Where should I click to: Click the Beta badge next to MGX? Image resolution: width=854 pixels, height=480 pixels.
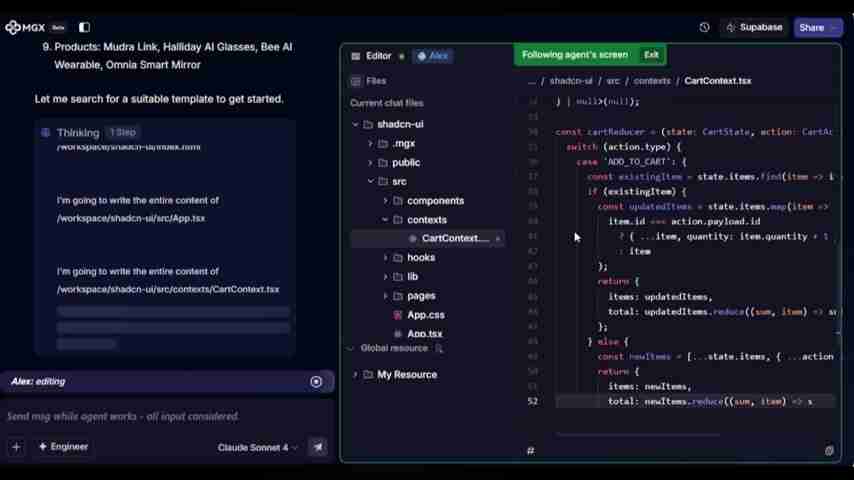pyautogui.click(x=58, y=28)
